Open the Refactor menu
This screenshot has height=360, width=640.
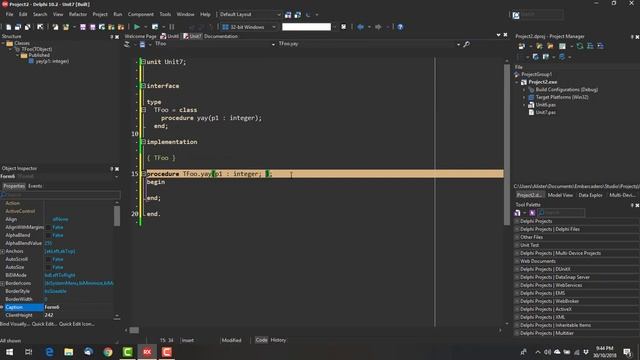78,14
